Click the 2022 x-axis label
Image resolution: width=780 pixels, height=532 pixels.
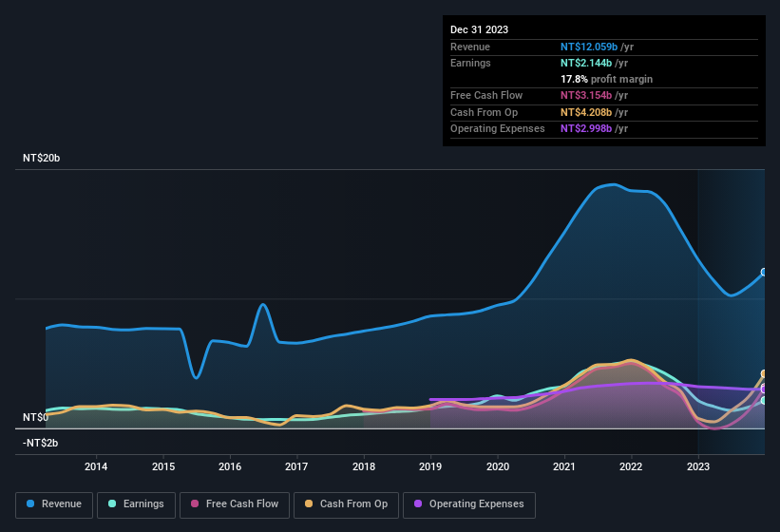tap(631, 466)
